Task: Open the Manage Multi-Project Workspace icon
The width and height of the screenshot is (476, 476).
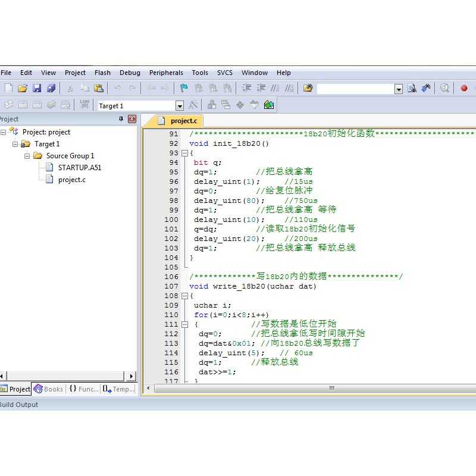Action: coord(226,105)
